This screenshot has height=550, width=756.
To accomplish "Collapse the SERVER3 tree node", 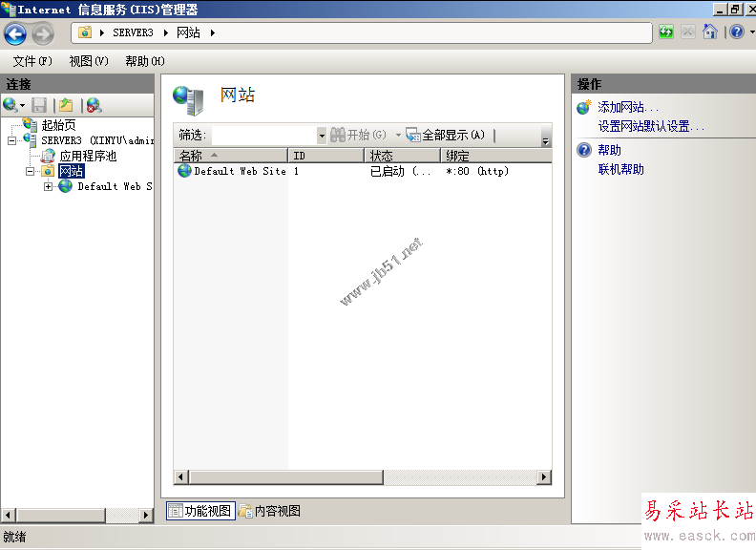I will [11, 141].
